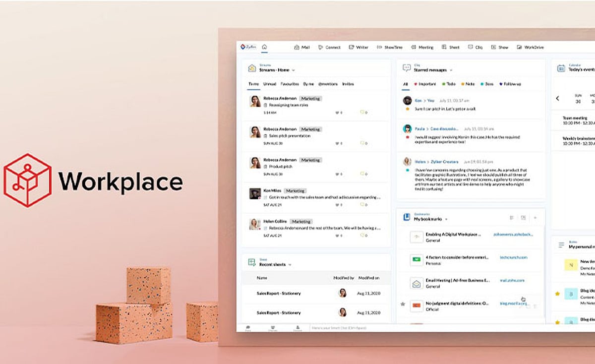The width and height of the screenshot is (595, 364).
Task: Click the Notes panel list icon
Action: [x=561, y=245]
